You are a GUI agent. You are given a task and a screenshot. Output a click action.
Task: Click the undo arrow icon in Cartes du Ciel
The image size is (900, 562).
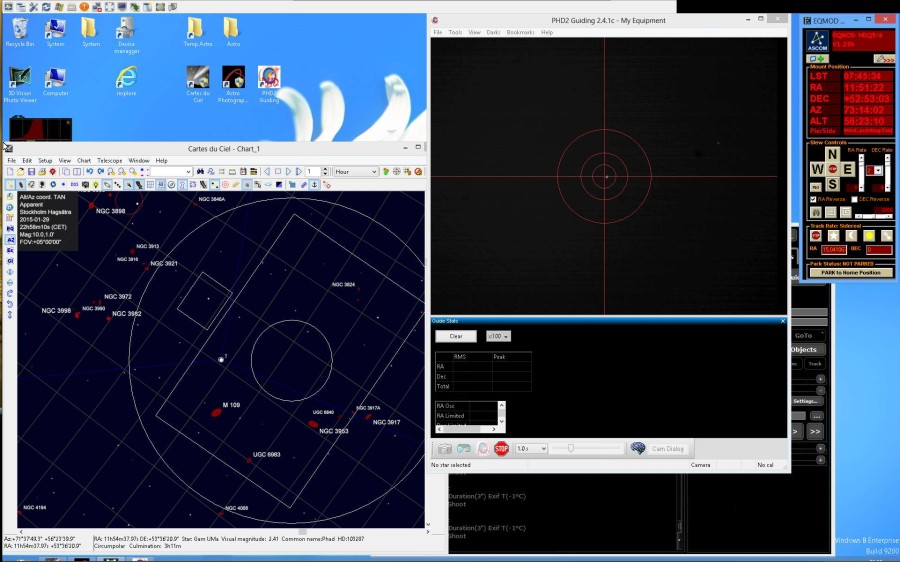(90, 171)
